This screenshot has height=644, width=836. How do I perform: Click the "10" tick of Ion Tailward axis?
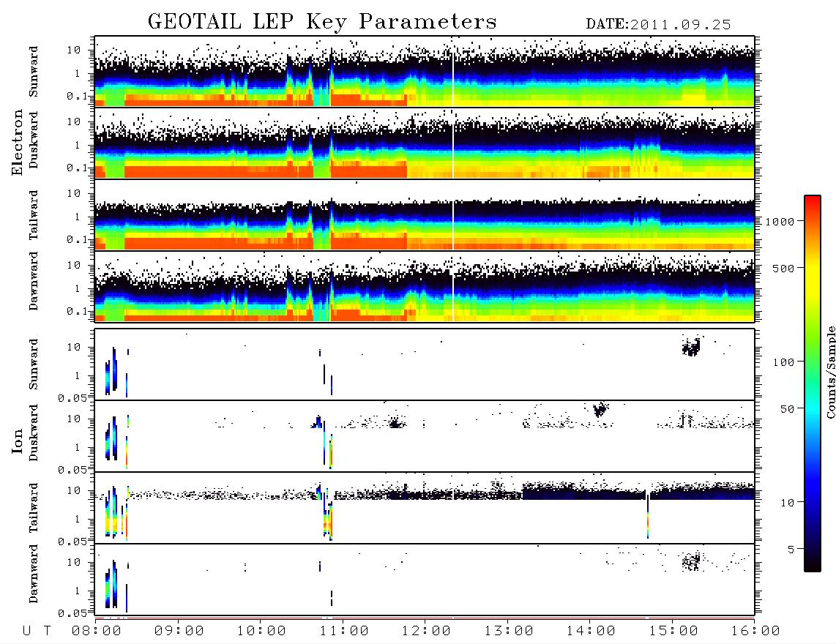[74, 490]
